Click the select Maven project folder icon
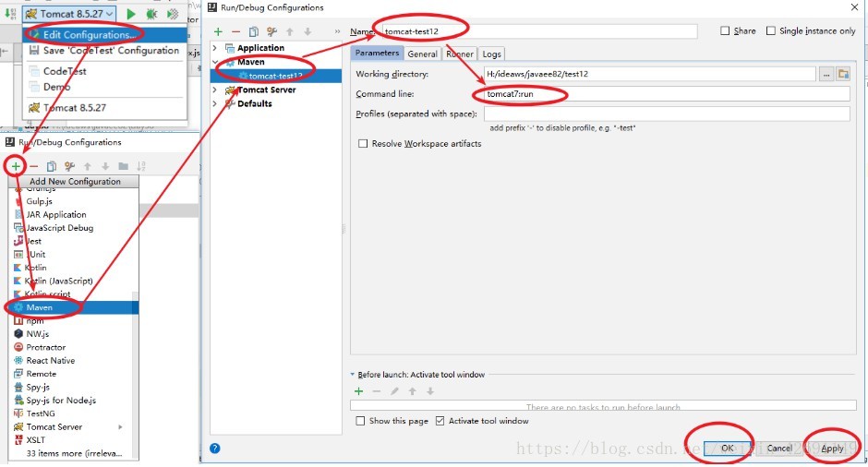 point(843,74)
